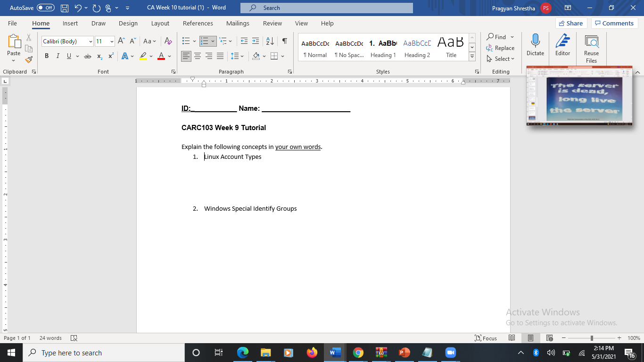This screenshot has height=362, width=644.
Task: Open the Find dropdown arrow
Action: pyautogui.click(x=512, y=37)
